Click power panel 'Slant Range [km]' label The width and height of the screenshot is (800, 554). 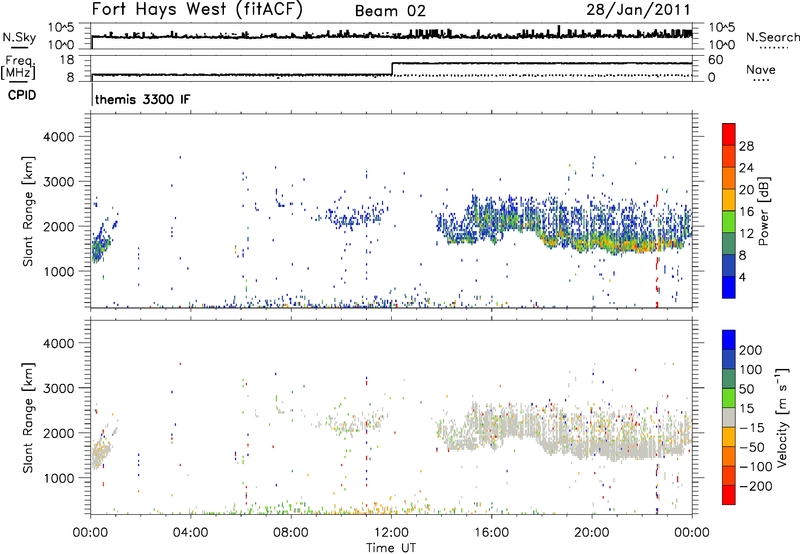[28, 211]
